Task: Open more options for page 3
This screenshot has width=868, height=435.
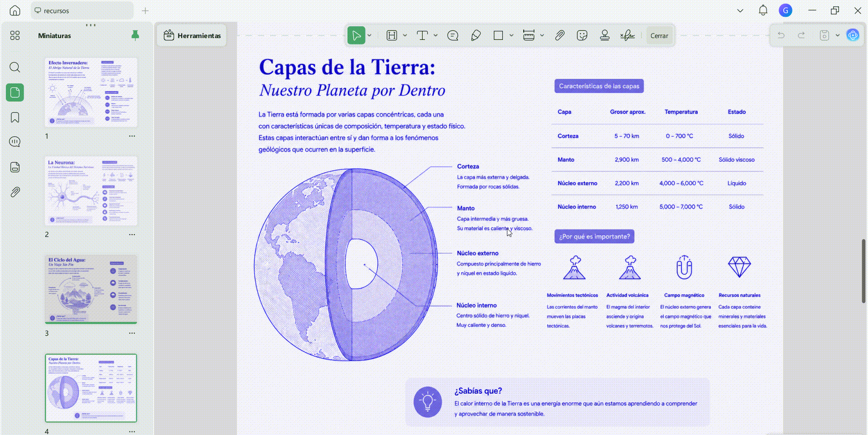Action: (x=132, y=333)
